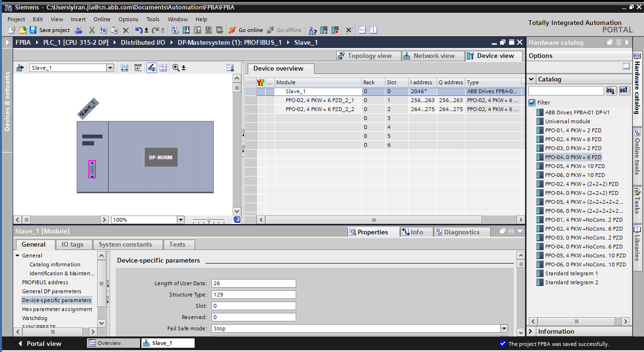Click the search downwards icon in Catalog
The width and height of the screenshot is (644, 352).
coord(611,91)
